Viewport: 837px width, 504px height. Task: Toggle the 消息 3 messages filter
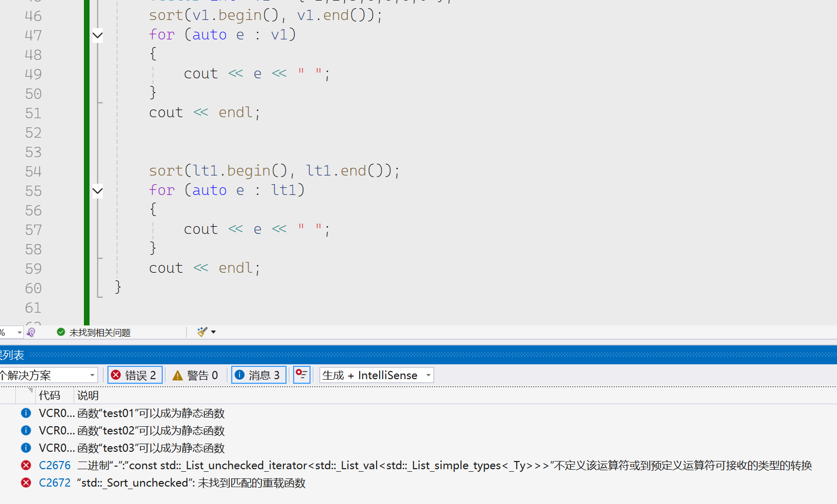pos(258,375)
